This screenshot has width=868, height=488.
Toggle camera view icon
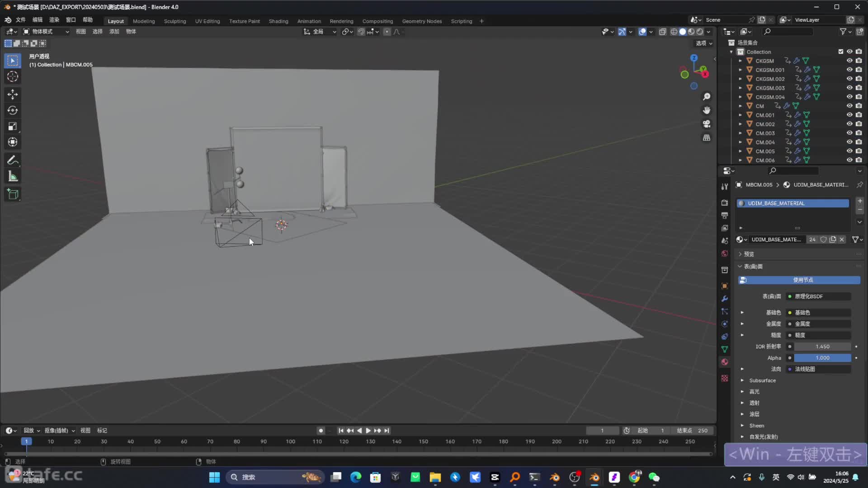(x=707, y=124)
